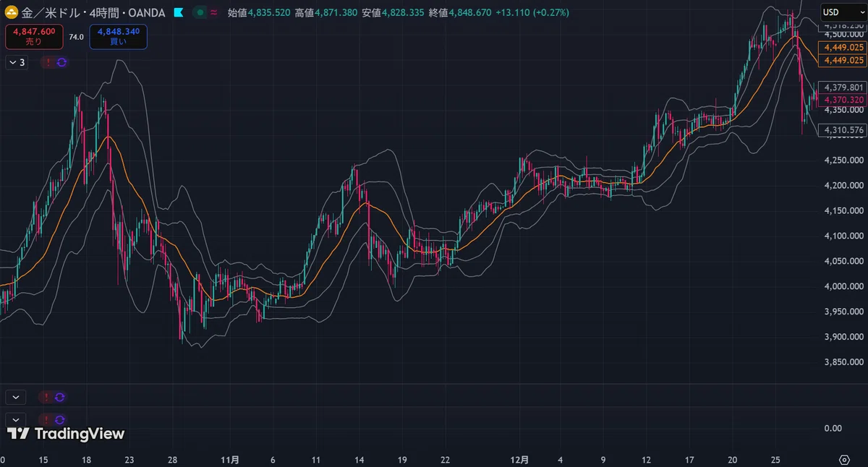Click the 25 date label on time axis

[775, 460]
